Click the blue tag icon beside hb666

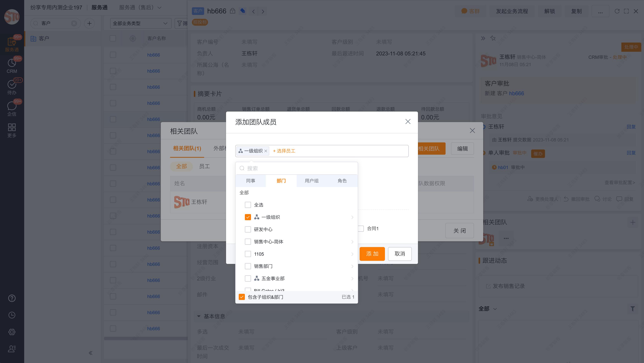tap(243, 11)
